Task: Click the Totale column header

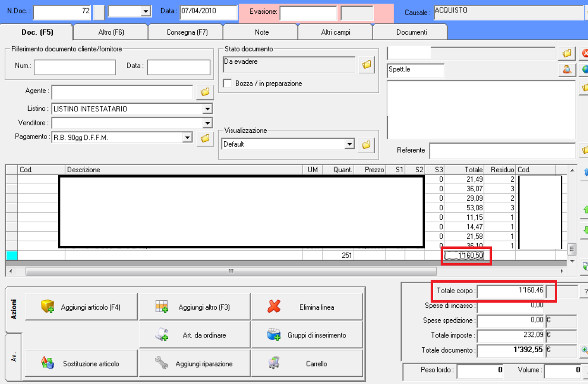Action: (464, 169)
